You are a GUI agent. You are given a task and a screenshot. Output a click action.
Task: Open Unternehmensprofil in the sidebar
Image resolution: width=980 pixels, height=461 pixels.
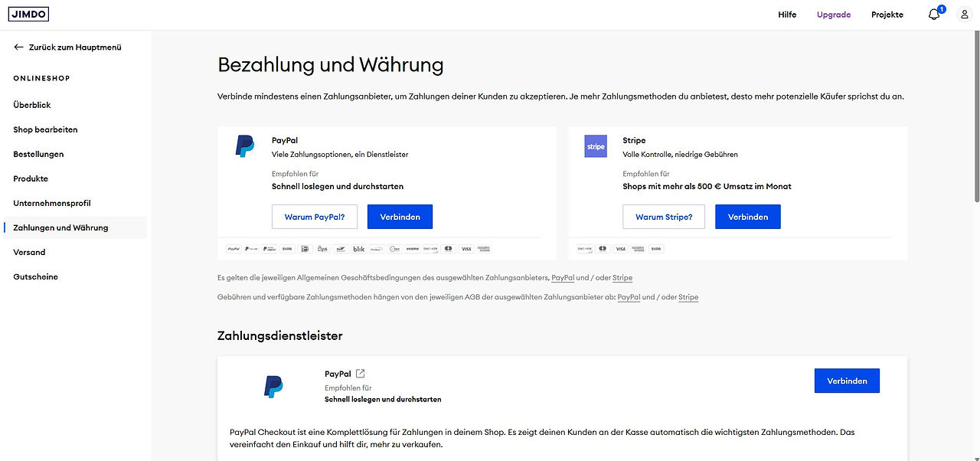(52, 203)
